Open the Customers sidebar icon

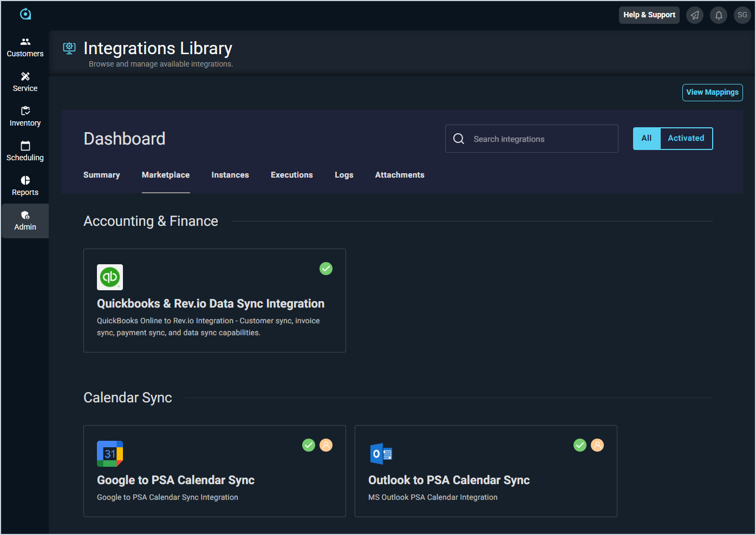[25, 47]
